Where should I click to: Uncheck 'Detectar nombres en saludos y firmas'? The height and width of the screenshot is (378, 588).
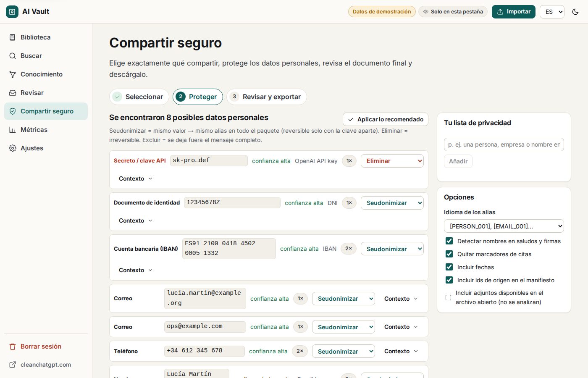click(x=449, y=241)
